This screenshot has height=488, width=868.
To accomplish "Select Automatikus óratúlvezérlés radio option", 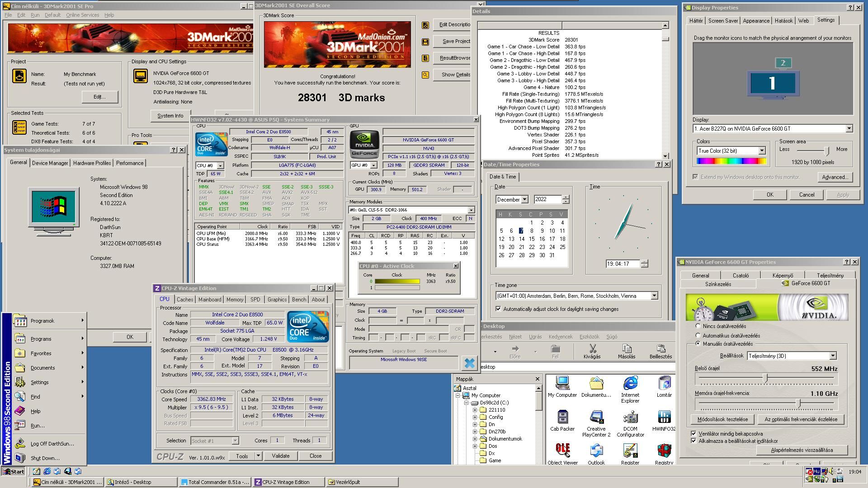I will [x=698, y=335].
